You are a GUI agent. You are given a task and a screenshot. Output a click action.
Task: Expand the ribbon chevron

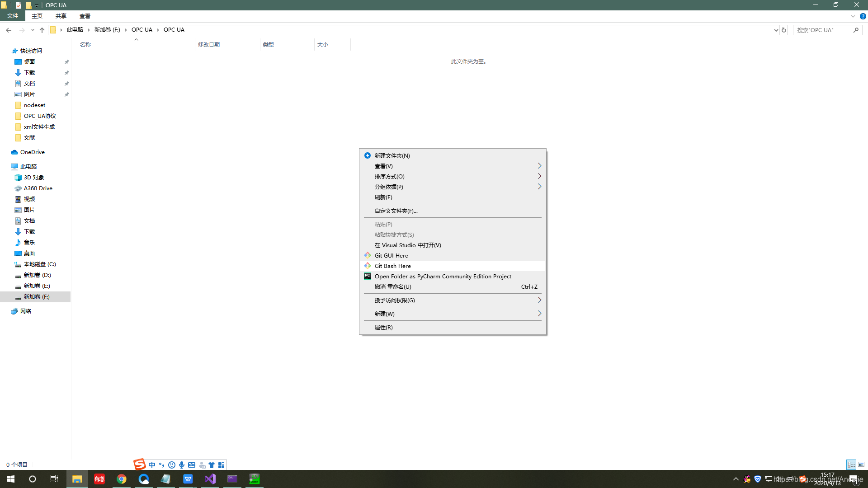[853, 16]
